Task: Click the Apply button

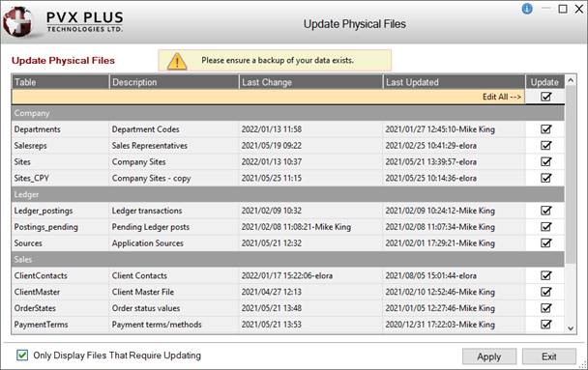Action: pyautogui.click(x=489, y=356)
